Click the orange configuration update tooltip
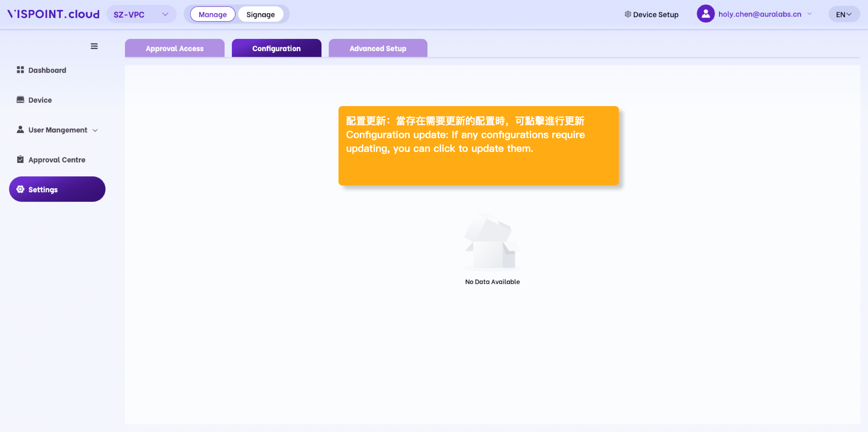This screenshot has width=868, height=432. pos(478,146)
